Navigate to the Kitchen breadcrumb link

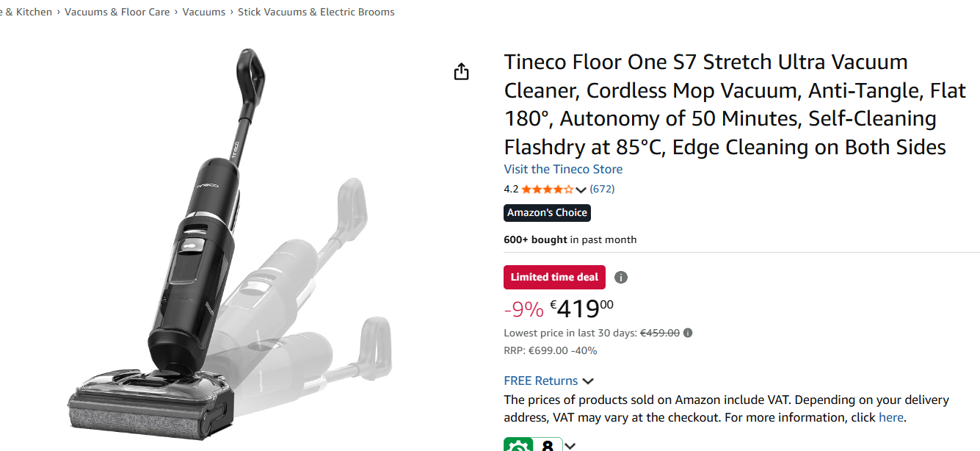tap(26, 12)
